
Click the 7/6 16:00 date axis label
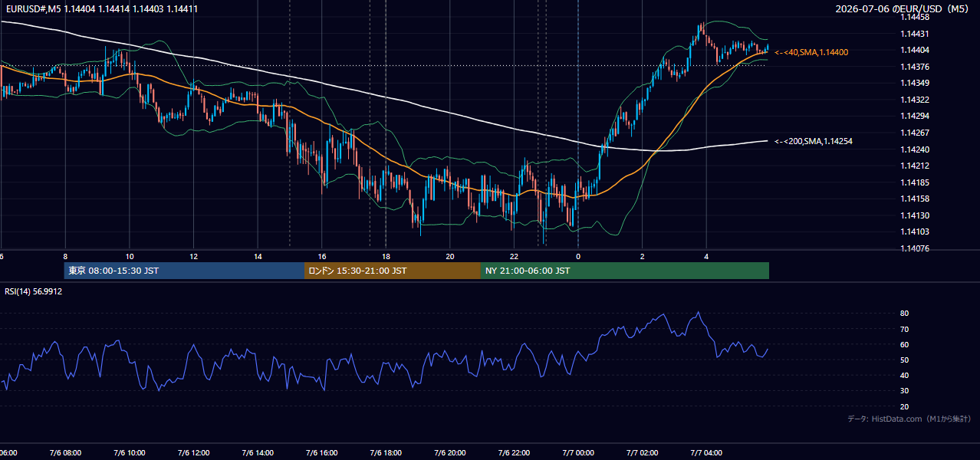322,453
